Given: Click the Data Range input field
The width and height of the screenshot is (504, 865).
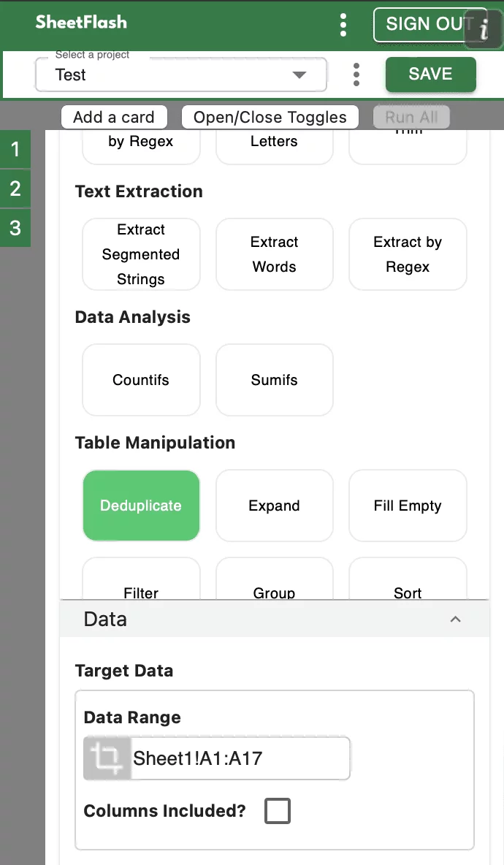Looking at the screenshot, I should (x=239, y=758).
